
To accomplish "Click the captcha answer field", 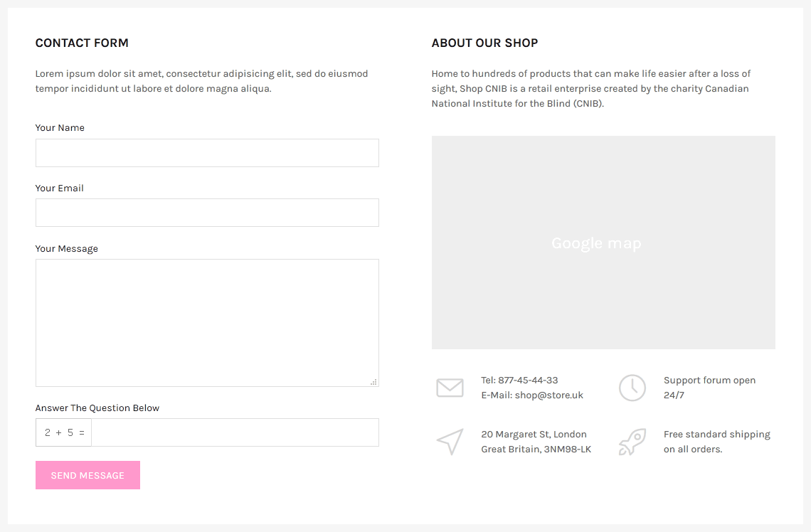I will [235, 432].
